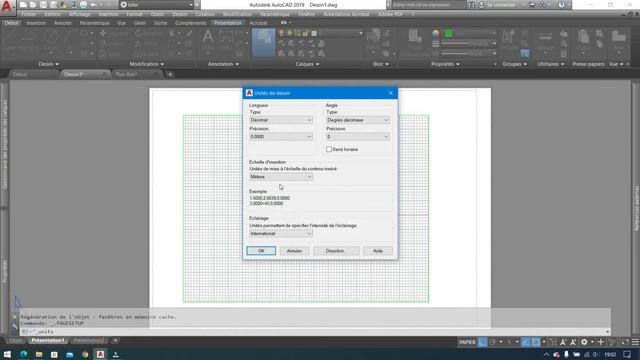Click the Plot printer icon in quick access
The width and height of the screenshot is (640, 360).
pos(83,5)
